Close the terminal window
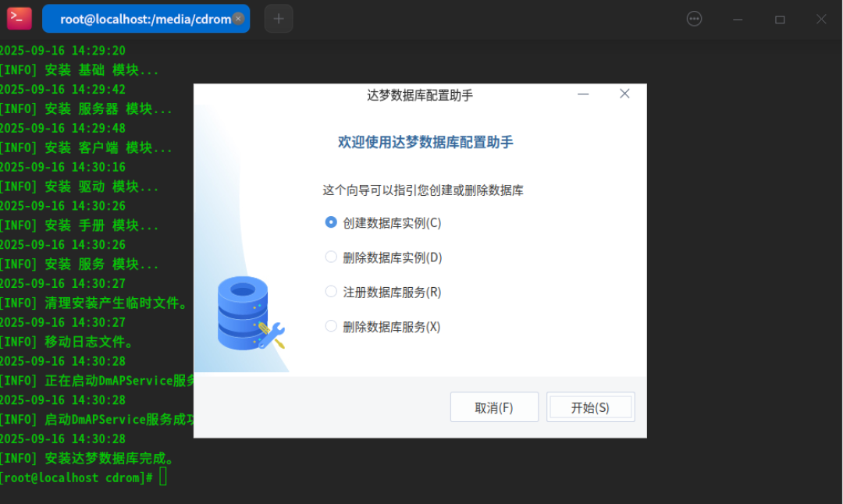 [x=821, y=20]
